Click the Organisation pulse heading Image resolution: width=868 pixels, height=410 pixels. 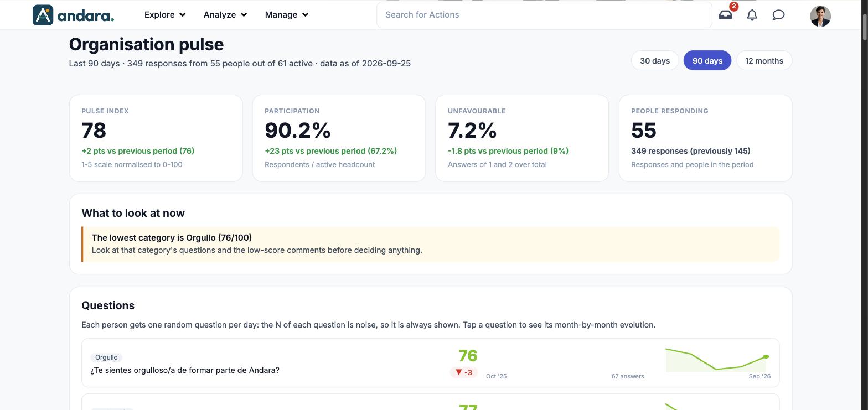(x=146, y=44)
